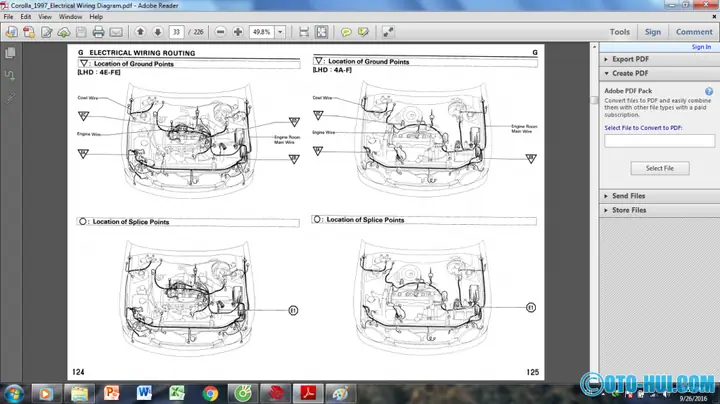Screen dimensions: 720x404
Task: Add a sticky note comment icon
Action: [x=346, y=32]
